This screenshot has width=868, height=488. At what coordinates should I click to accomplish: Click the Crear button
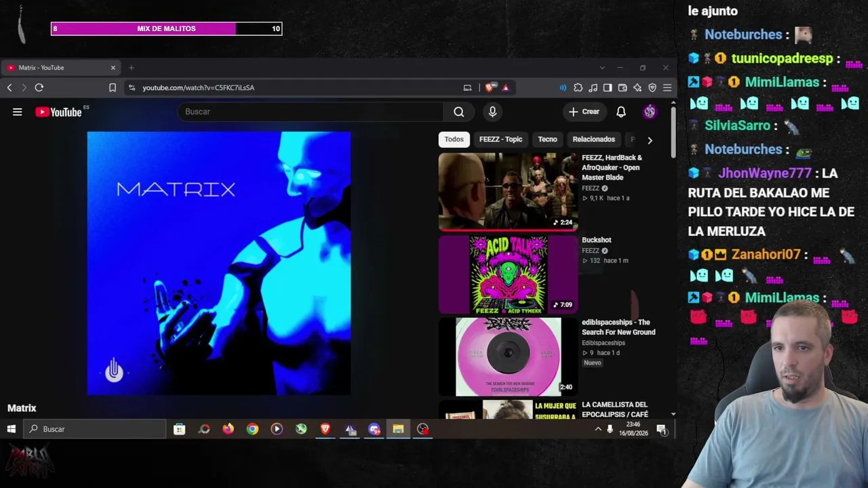tap(584, 112)
